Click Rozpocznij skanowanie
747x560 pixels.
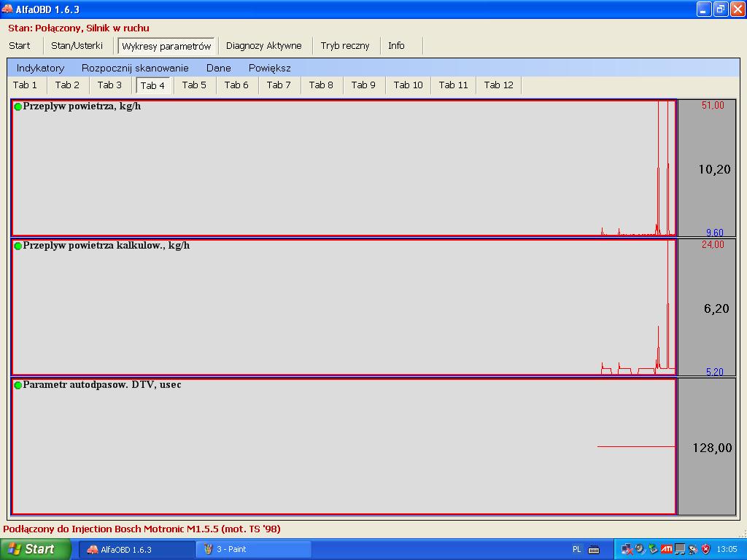135,68
